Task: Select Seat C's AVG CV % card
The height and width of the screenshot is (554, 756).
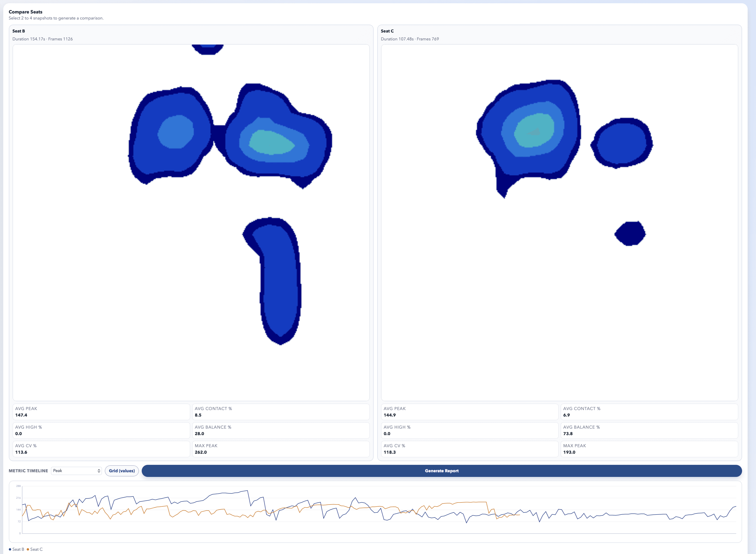Action: 470,449
